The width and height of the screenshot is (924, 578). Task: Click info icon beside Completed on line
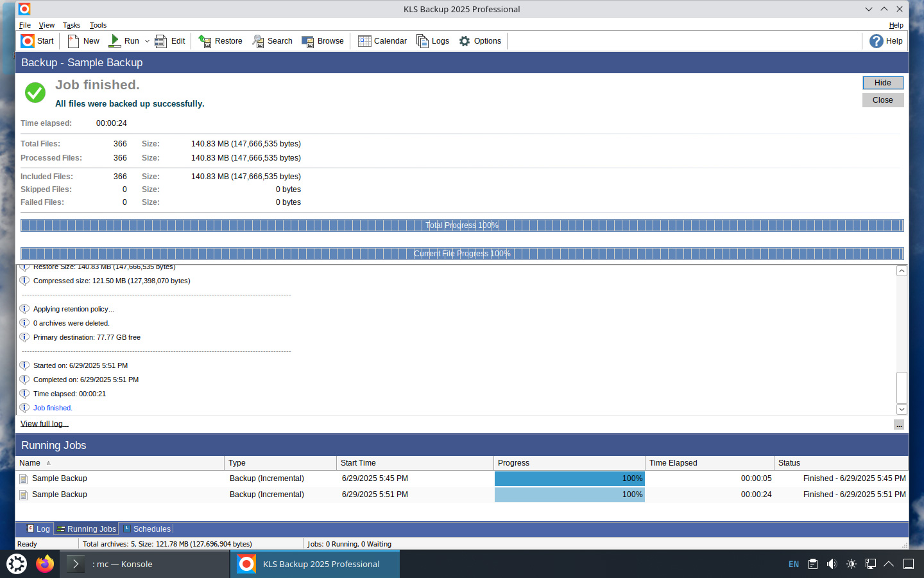pyautogui.click(x=24, y=380)
